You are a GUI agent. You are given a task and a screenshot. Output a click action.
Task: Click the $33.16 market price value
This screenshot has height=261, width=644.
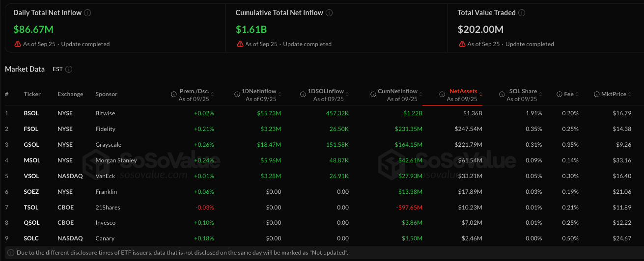click(622, 160)
